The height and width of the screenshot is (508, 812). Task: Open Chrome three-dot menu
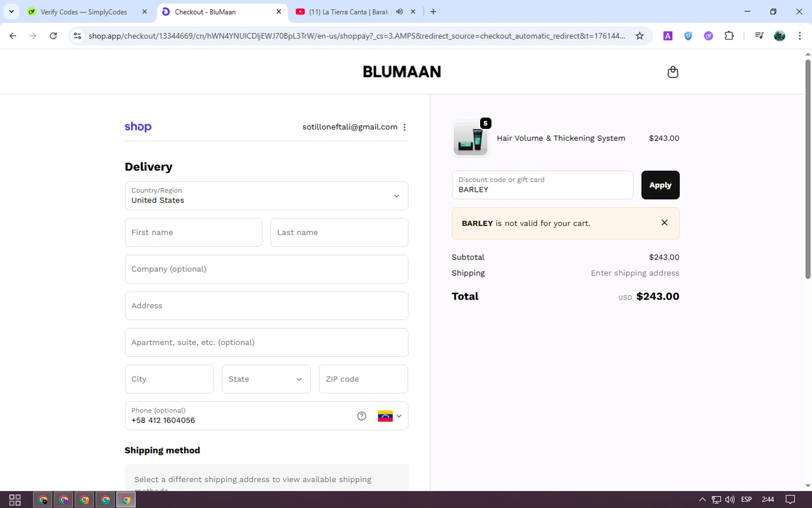click(800, 36)
